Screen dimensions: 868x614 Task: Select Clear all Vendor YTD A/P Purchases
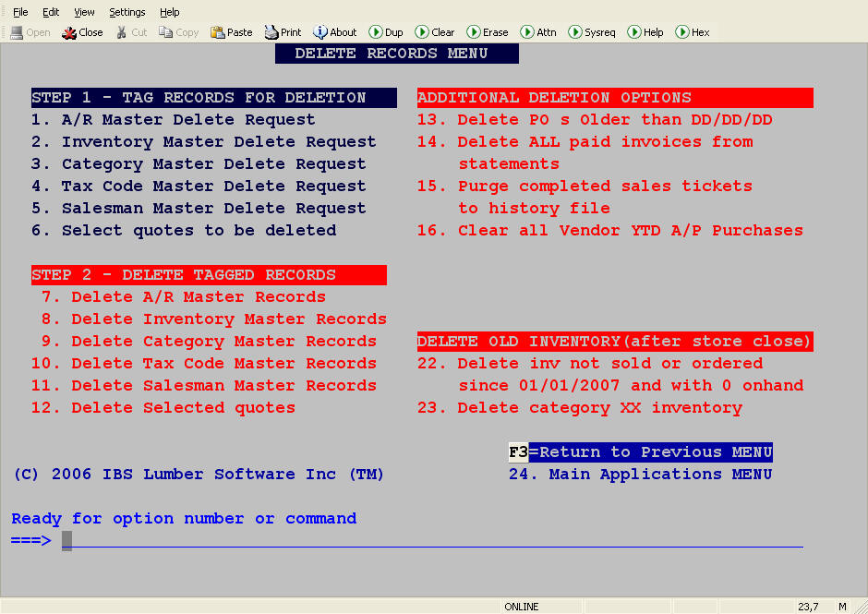click(610, 230)
